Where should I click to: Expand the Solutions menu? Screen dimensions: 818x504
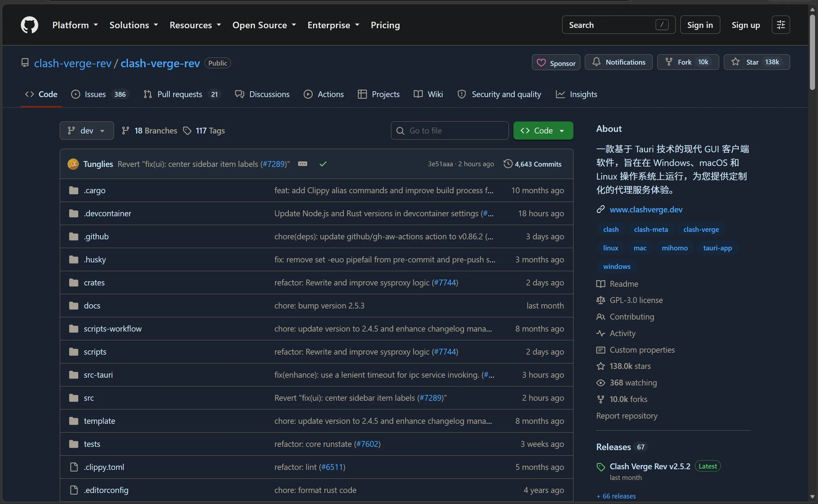coord(134,25)
